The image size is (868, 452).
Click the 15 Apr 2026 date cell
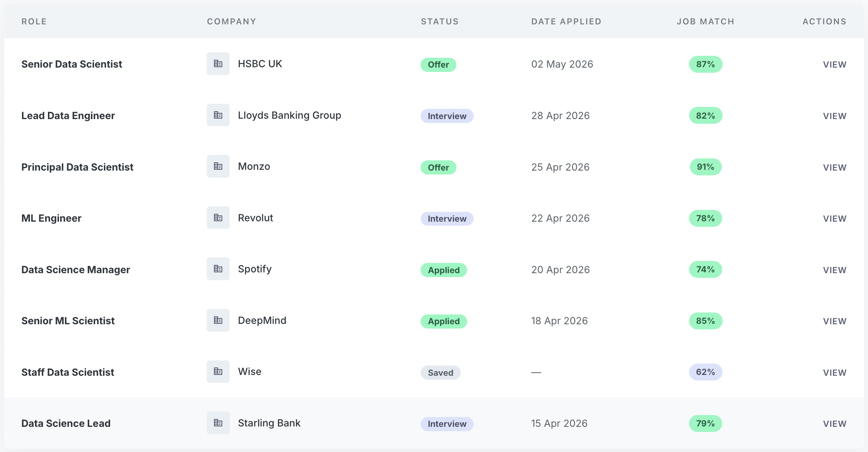pos(559,423)
